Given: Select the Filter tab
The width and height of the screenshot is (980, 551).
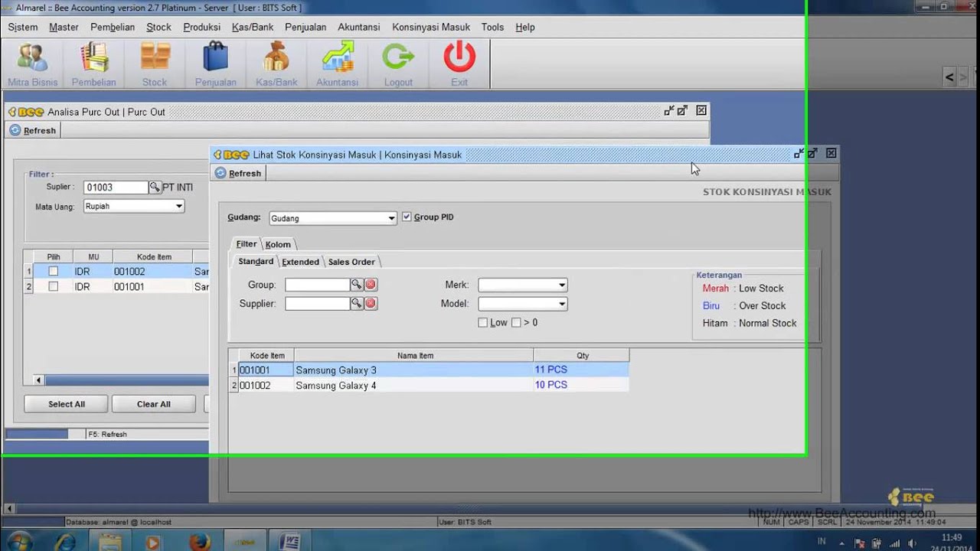Looking at the screenshot, I should 247,244.
